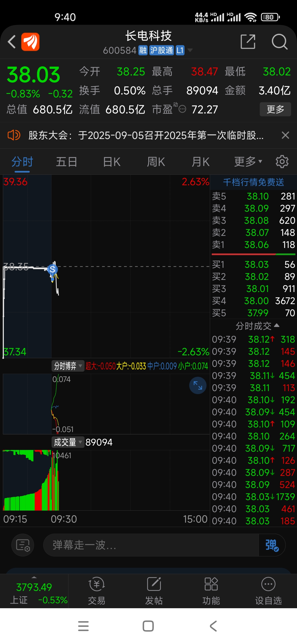Tap the speaker announcement icon
This screenshot has width=297, height=644.
click(x=14, y=135)
